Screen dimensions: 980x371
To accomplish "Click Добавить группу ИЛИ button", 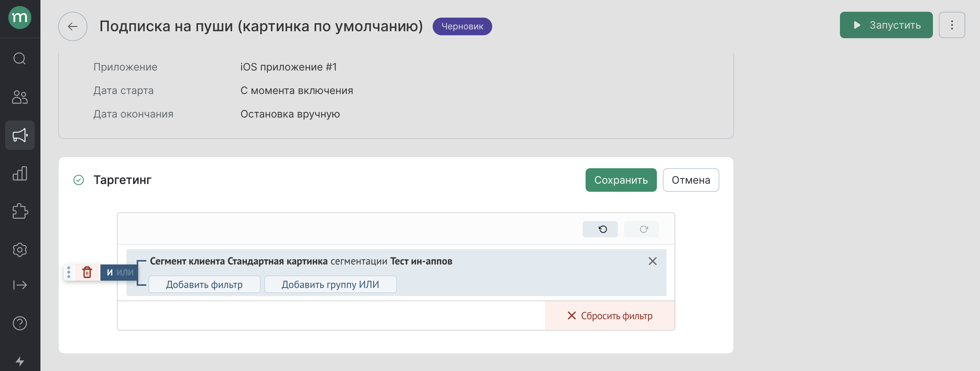I will [330, 284].
